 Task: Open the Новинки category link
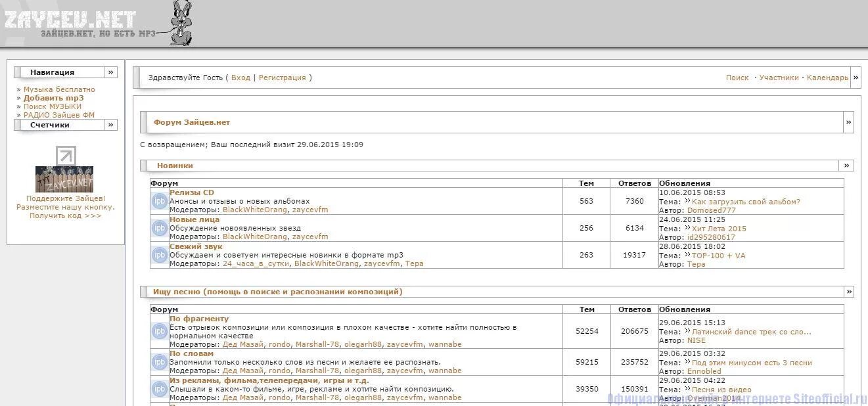click(x=175, y=166)
